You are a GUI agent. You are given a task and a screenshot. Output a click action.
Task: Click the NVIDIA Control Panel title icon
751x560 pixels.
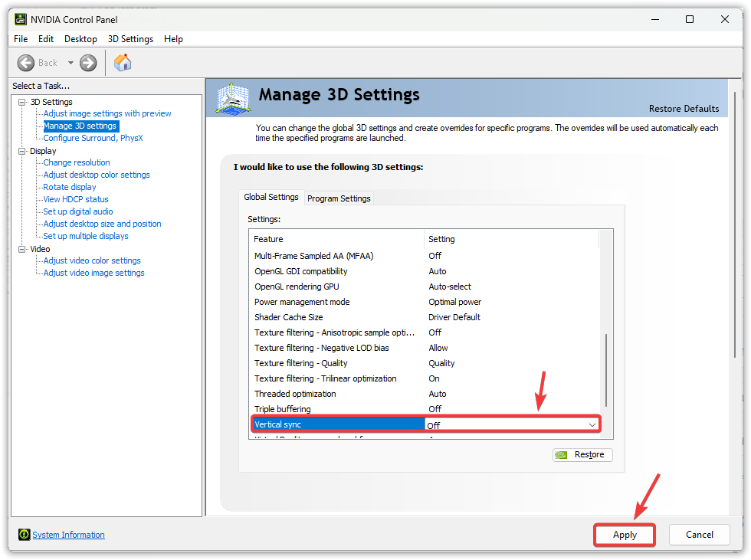click(x=21, y=19)
